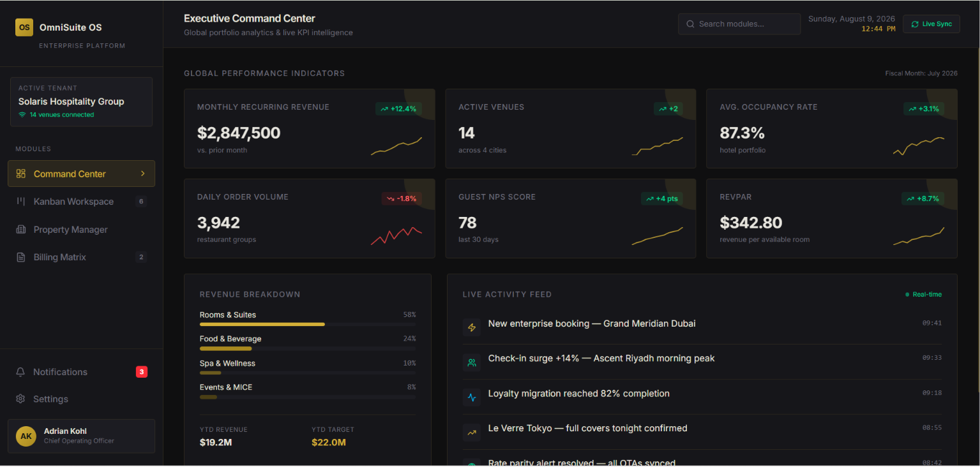
Task: Click the people icon for Check-in surge
Action: click(472, 362)
